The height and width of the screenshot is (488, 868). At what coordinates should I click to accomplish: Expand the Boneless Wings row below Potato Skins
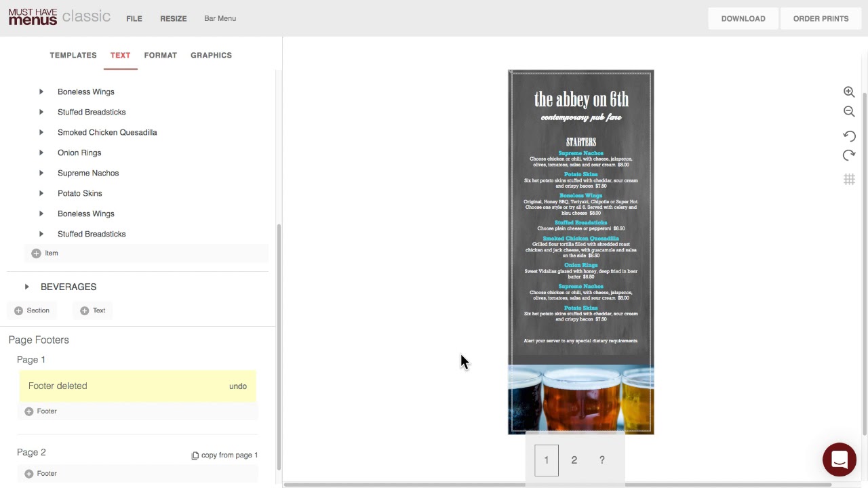[41, 213]
